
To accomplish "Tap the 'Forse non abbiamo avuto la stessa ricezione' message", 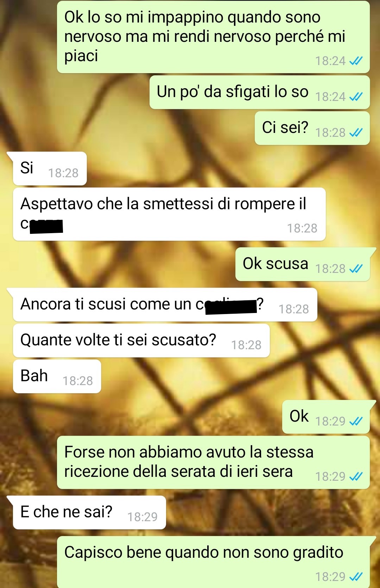I will (x=213, y=462).
